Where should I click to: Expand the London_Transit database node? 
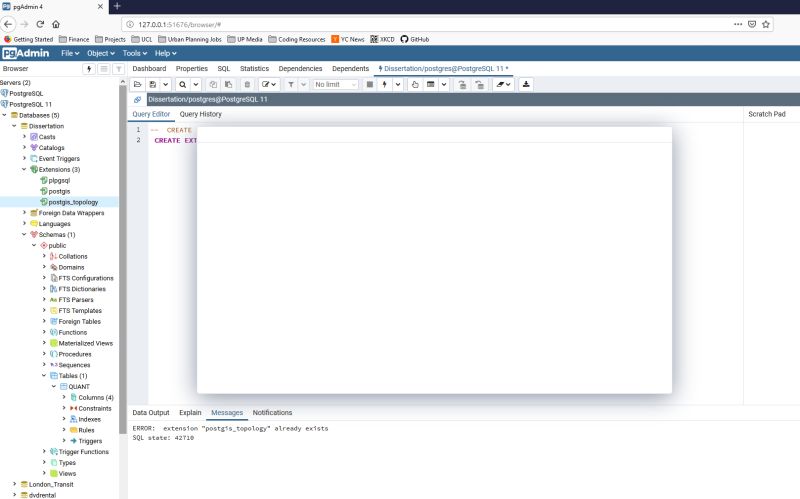(x=14, y=484)
